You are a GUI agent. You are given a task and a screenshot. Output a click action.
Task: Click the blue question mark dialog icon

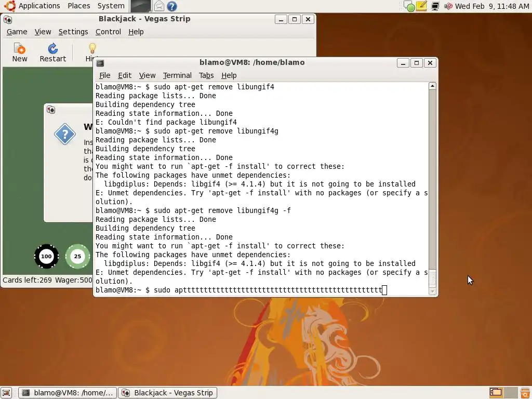coord(65,134)
